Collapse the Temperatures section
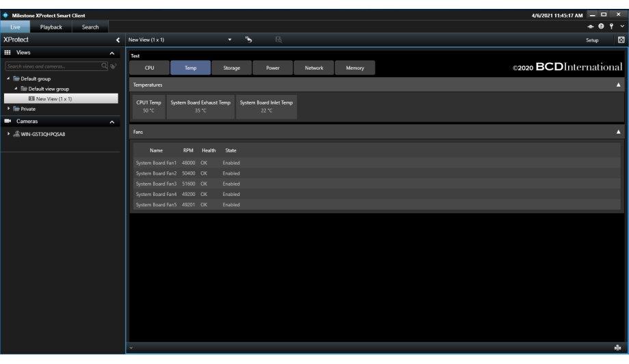Image resolution: width=629 pixels, height=364 pixels. (618, 85)
